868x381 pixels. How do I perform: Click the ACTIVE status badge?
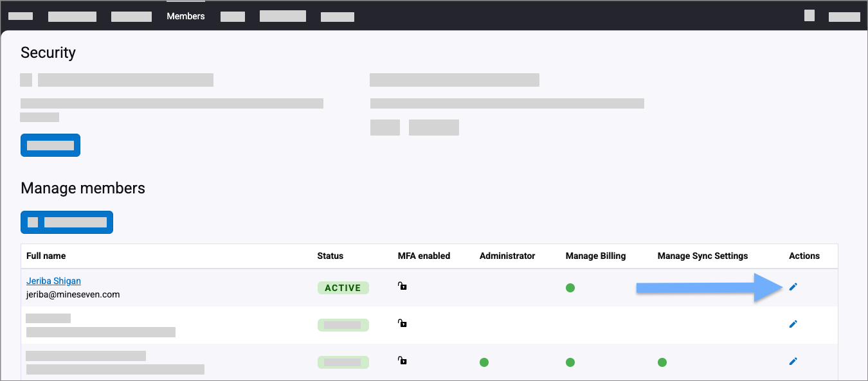coord(343,288)
